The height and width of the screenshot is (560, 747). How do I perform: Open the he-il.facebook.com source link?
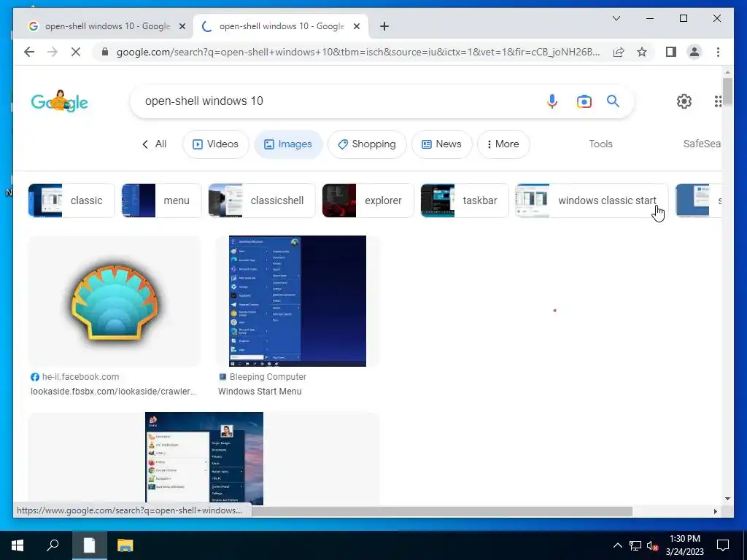coord(75,377)
